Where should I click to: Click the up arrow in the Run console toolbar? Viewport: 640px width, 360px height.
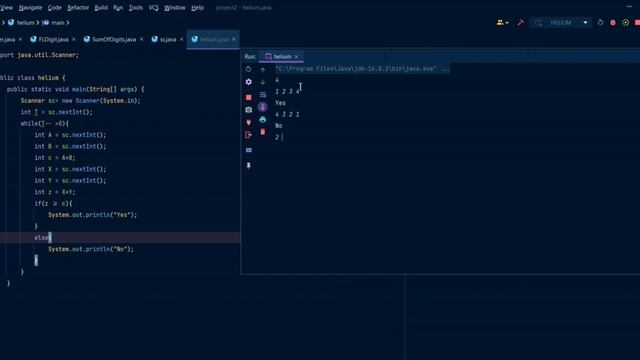[262, 70]
